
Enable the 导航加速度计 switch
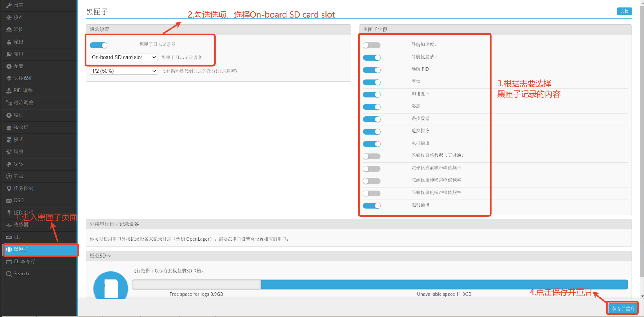(372, 45)
